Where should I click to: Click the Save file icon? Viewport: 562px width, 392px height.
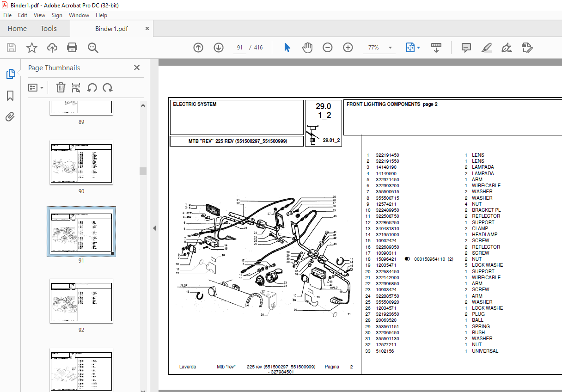tap(12, 48)
